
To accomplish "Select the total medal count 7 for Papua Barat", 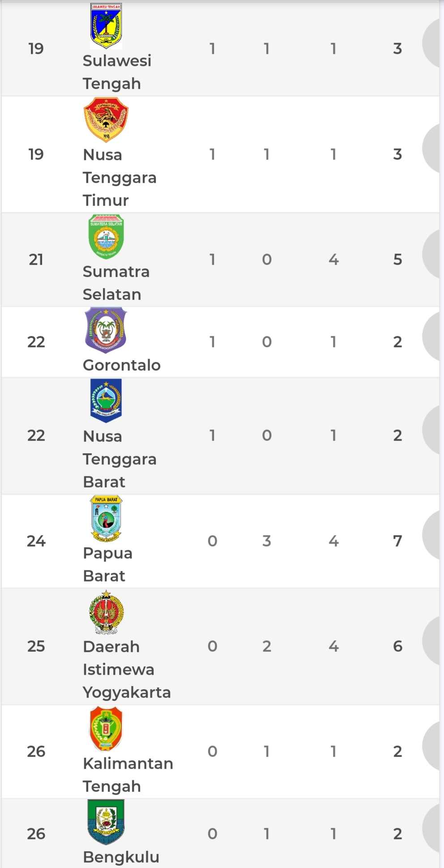I will coord(397,541).
